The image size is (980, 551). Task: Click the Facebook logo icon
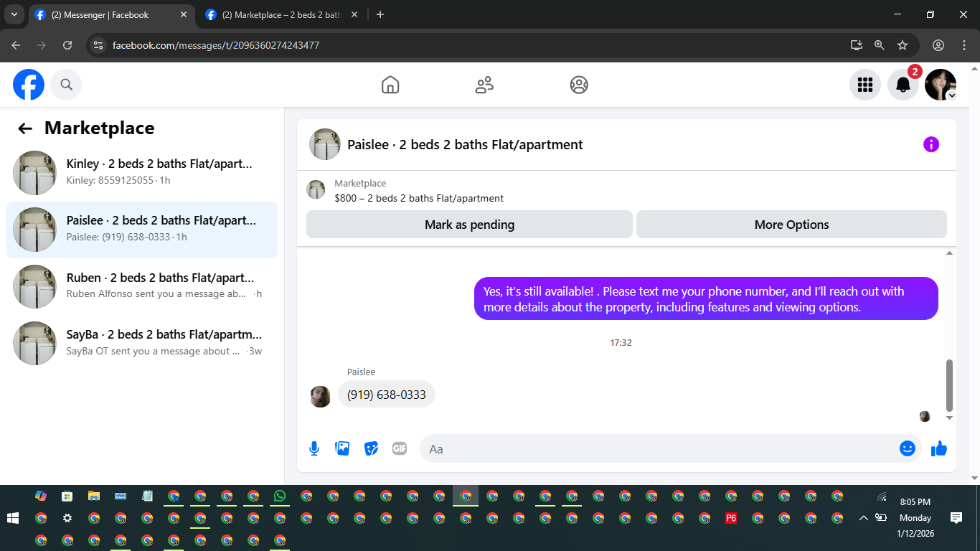tap(29, 85)
